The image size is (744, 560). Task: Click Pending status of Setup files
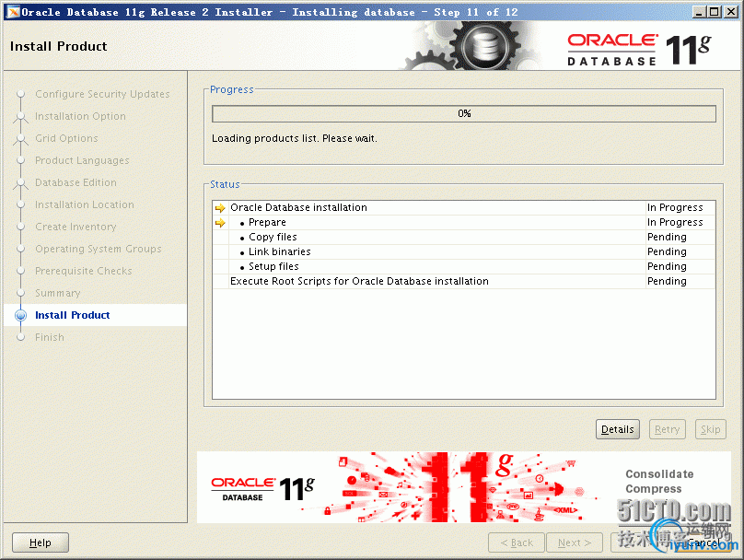click(667, 266)
